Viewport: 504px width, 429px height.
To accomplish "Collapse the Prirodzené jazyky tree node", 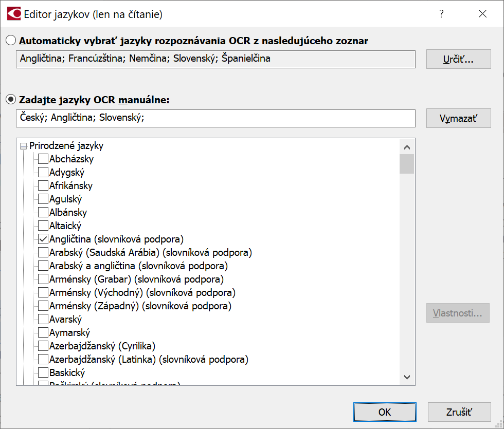I will pos(23,146).
